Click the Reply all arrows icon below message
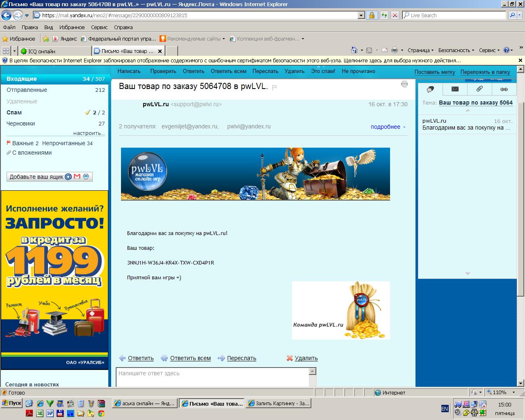The image size is (525, 420). coord(164,358)
